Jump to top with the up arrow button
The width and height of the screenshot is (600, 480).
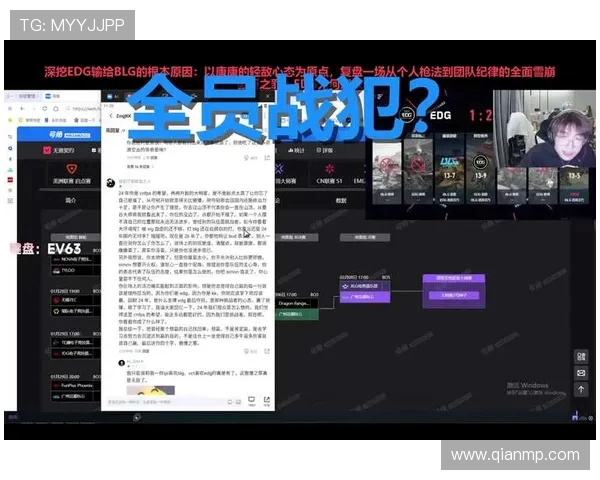pos(581,390)
